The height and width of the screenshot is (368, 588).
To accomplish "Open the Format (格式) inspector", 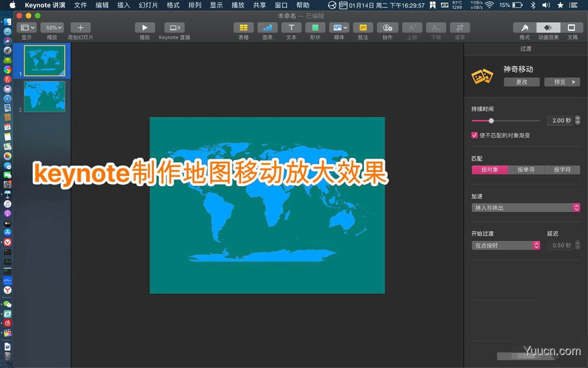I will click(524, 28).
